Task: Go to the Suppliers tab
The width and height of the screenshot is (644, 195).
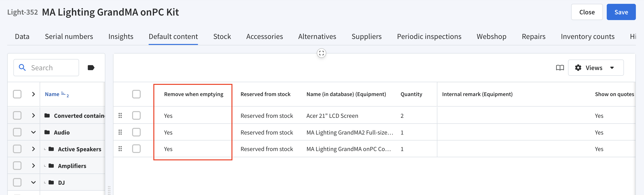Action: 366,37
